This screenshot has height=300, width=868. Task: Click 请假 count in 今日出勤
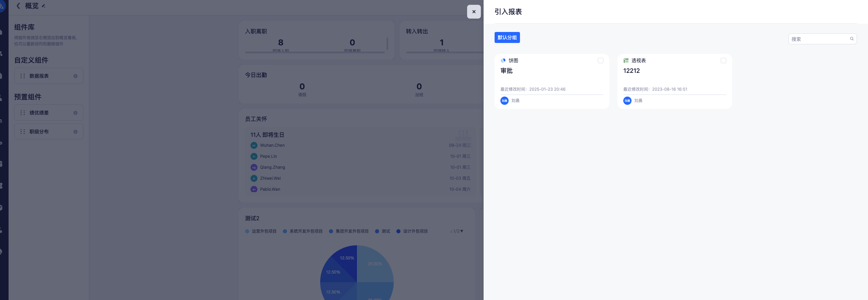click(x=302, y=87)
